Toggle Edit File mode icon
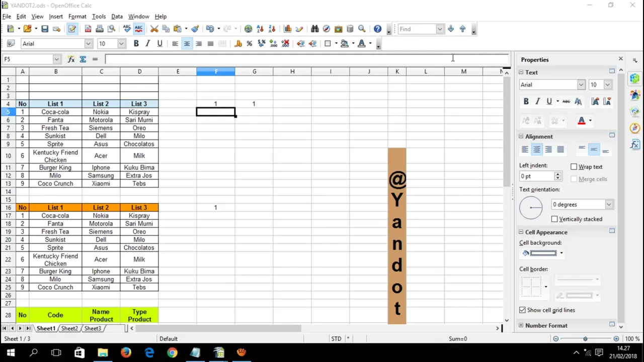644x362 pixels. (72, 29)
